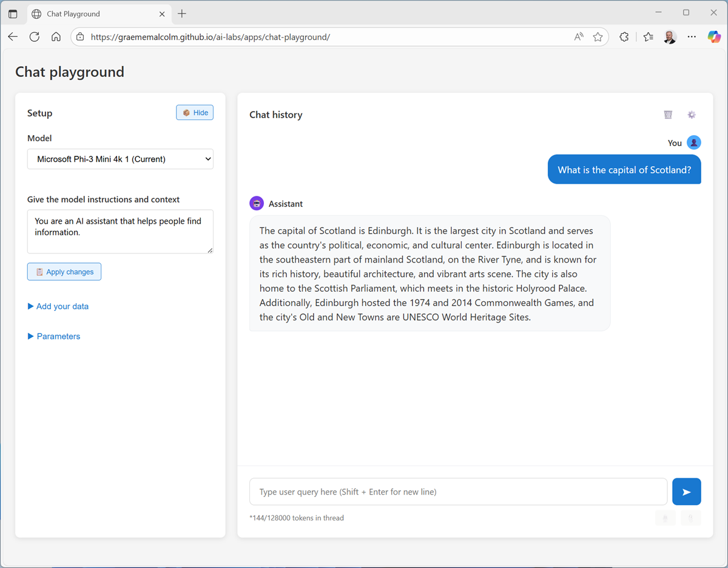Click the browser profile avatar icon
Screen dimensions: 728x568
click(x=669, y=36)
